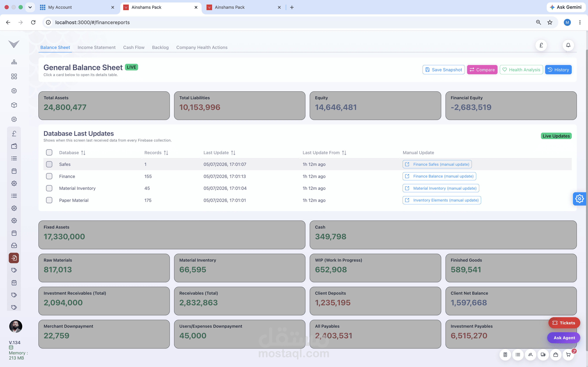Open Finance Balance manual update link

(x=439, y=176)
